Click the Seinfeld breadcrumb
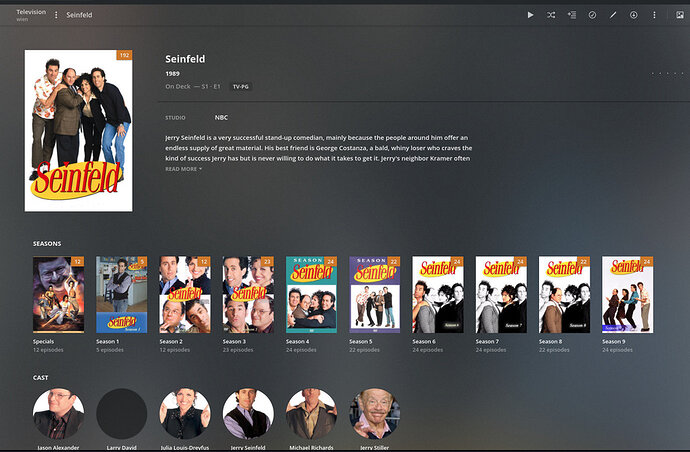The width and height of the screenshot is (690, 452). (79, 15)
